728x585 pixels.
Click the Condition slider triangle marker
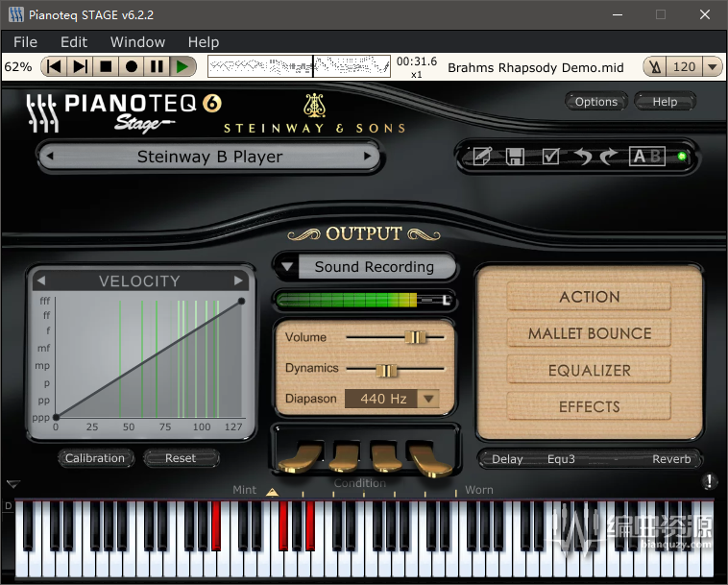click(x=273, y=492)
